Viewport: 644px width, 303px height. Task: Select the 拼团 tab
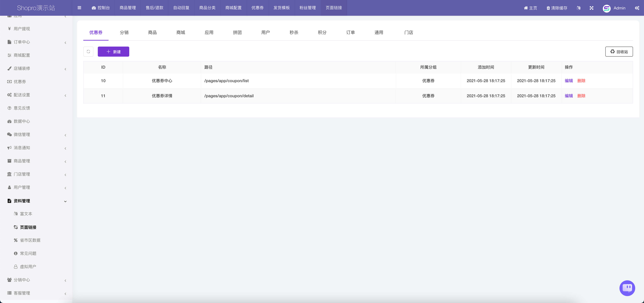coord(237,32)
